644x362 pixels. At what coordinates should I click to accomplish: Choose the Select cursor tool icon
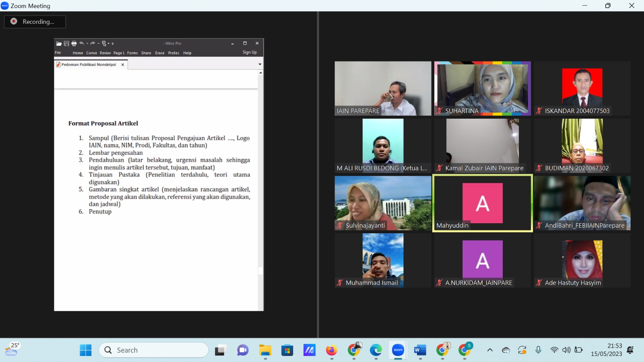(x=104, y=43)
